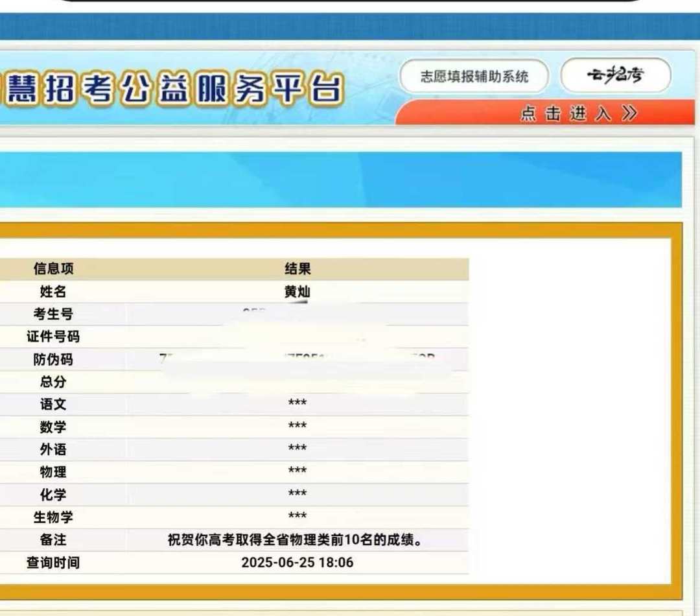Click the double arrow after 点击进入
Screen dimensions: 700x616
[629, 114]
